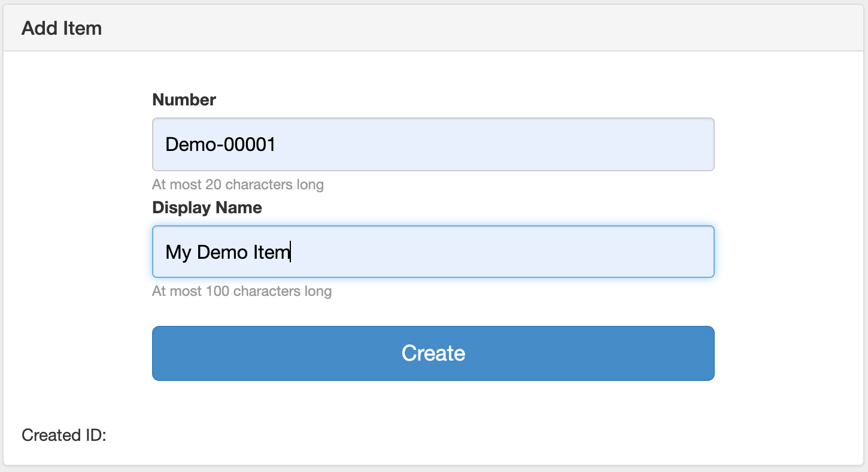The width and height of the screenshot is (868, 472).
Task: Focus the Number input field
Action: pos(433,144)
